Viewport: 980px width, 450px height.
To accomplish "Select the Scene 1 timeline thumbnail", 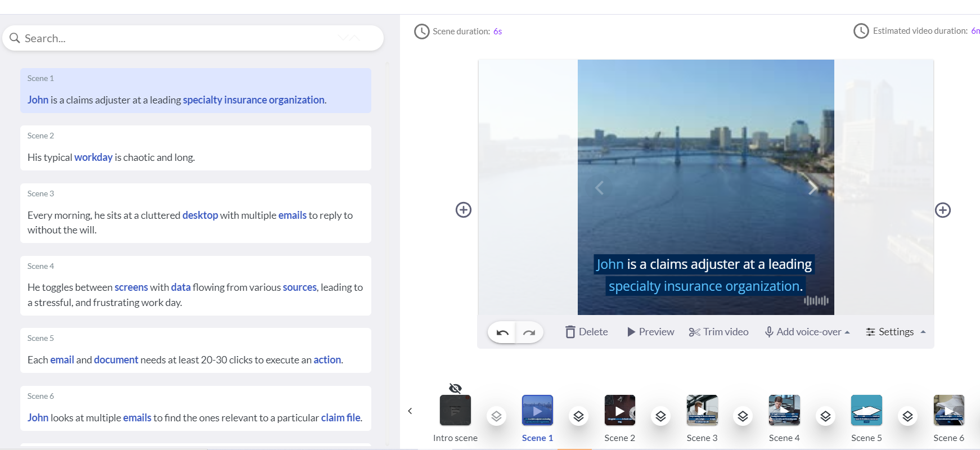I will click(x=537, y=410).
